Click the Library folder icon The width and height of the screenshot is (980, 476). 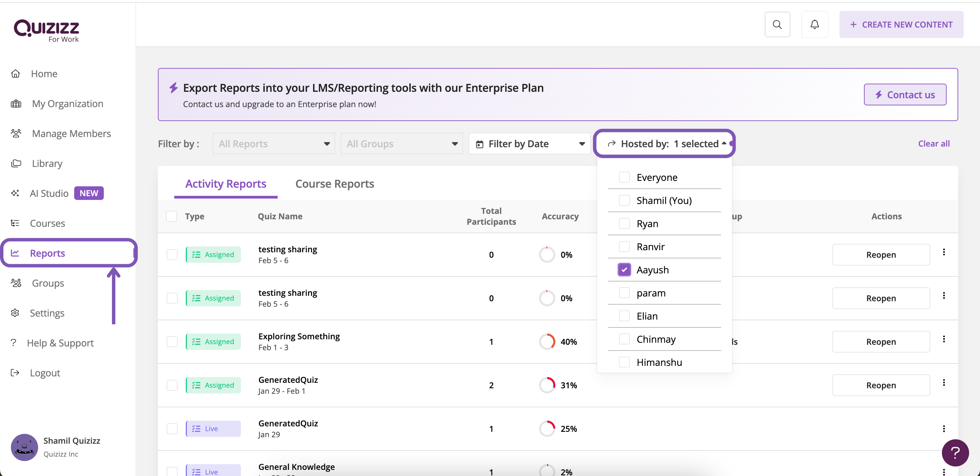[16, 163]
